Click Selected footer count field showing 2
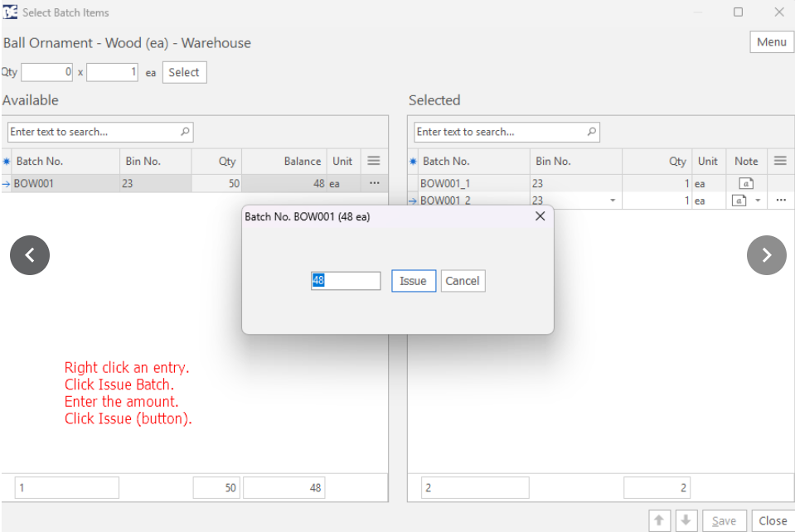This screenshot has height=532, width=795. [x=475, y=487]
